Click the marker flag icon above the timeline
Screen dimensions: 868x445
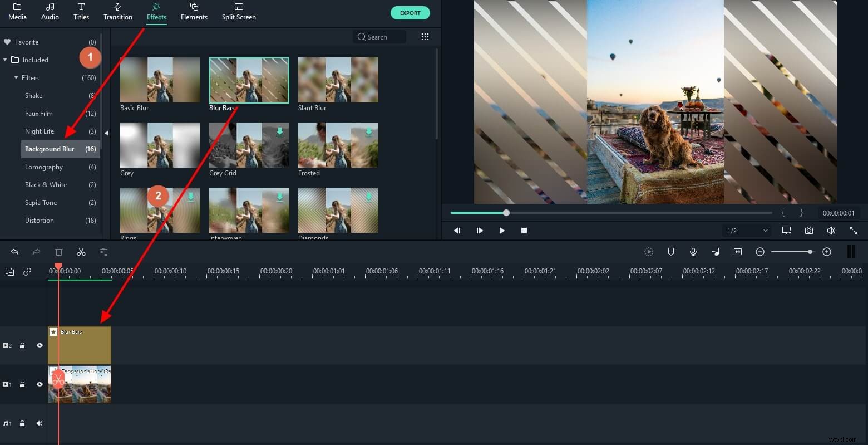(x=671, y=252)
